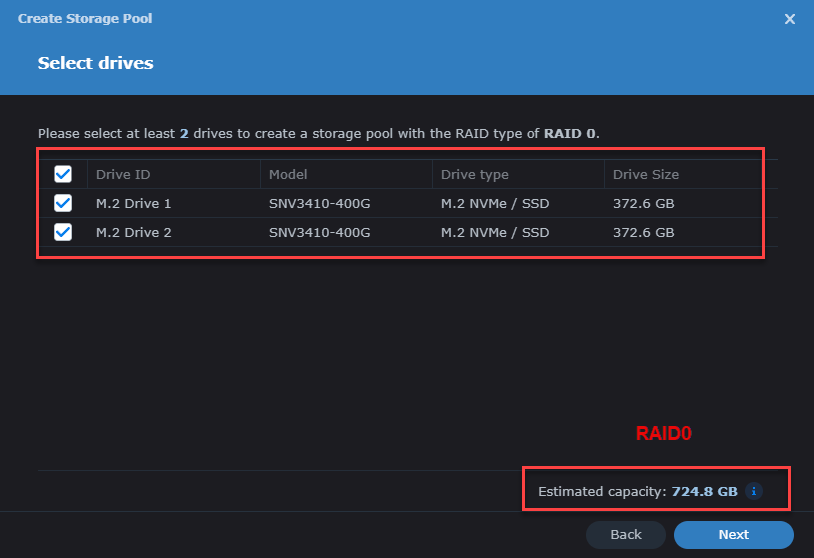Select the M.2 Drive 2 row name

tap(133, 233)
